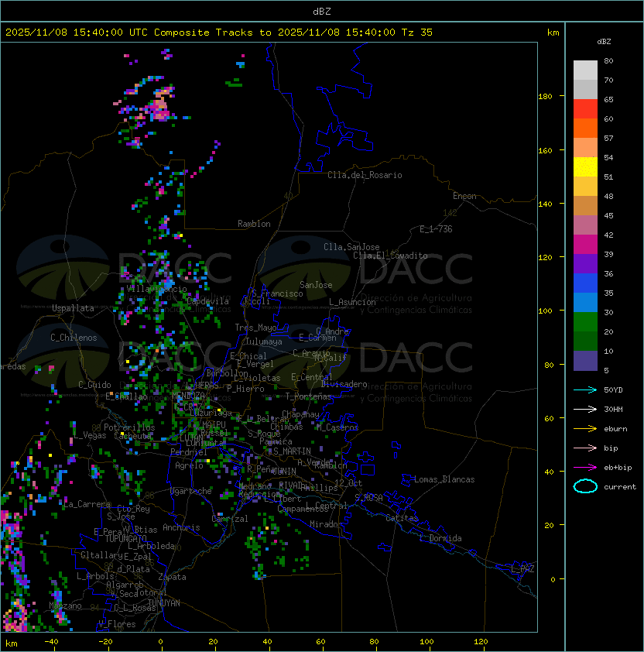The image size is (644, 652).
Task: Click the '30HM' legend label
Action: coord(613,409)
